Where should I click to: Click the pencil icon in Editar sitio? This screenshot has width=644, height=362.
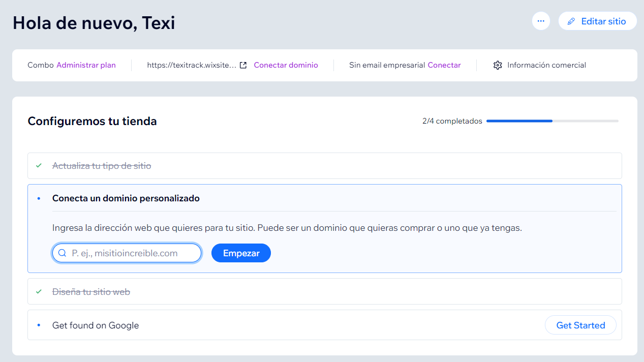[571, 21]
